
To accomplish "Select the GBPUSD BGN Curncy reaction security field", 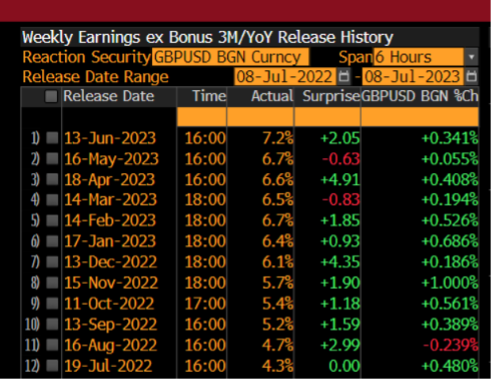I will (230, 57).
